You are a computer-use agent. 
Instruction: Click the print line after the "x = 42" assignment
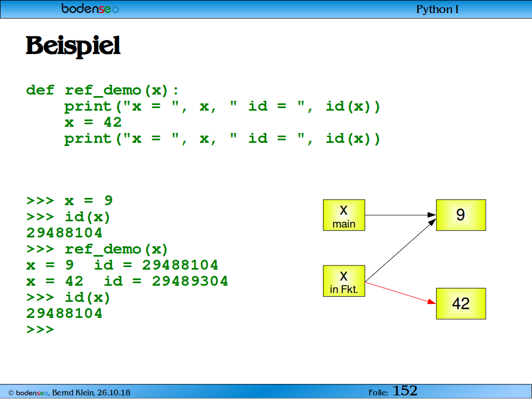click(x=222, y=138)
